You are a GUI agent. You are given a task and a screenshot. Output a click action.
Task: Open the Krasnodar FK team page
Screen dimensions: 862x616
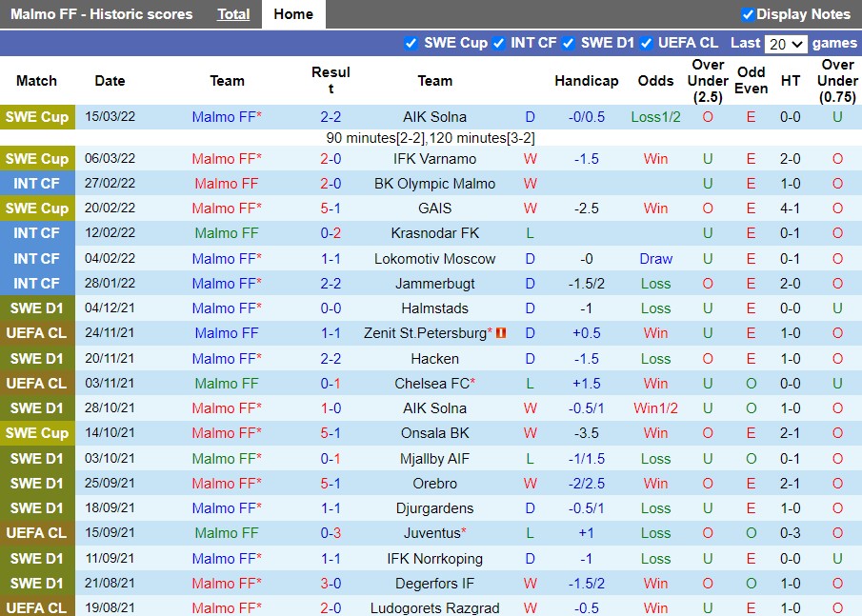[x=434, y=233]
